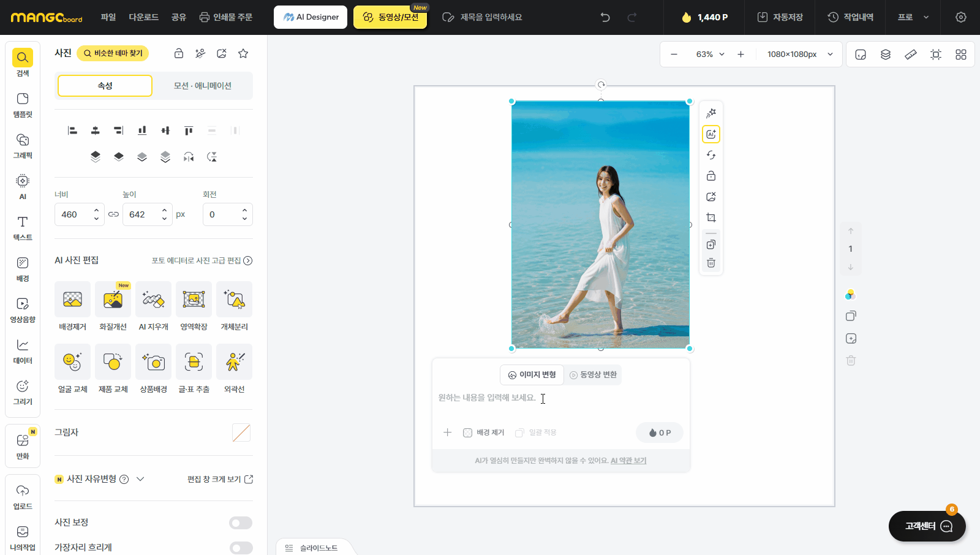Open the AI 약관 보기 link
The width and height of the screenshot is (980, 555).
click(628, 461)
